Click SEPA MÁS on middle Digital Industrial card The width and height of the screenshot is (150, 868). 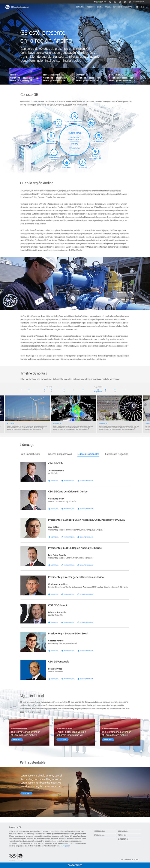coord(63,740)
